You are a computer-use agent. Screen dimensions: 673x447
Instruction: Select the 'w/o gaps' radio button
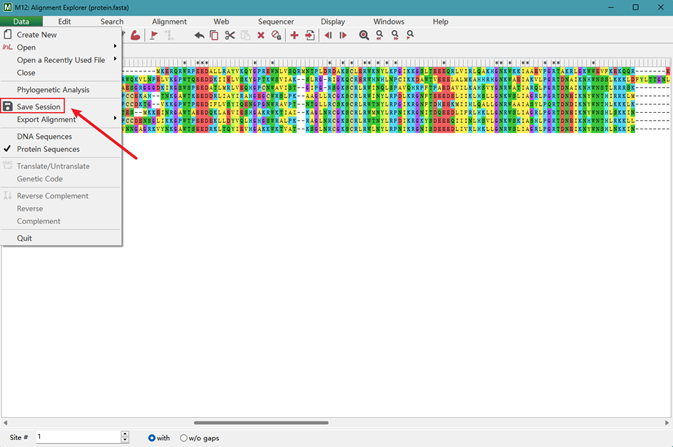point(184,438)
